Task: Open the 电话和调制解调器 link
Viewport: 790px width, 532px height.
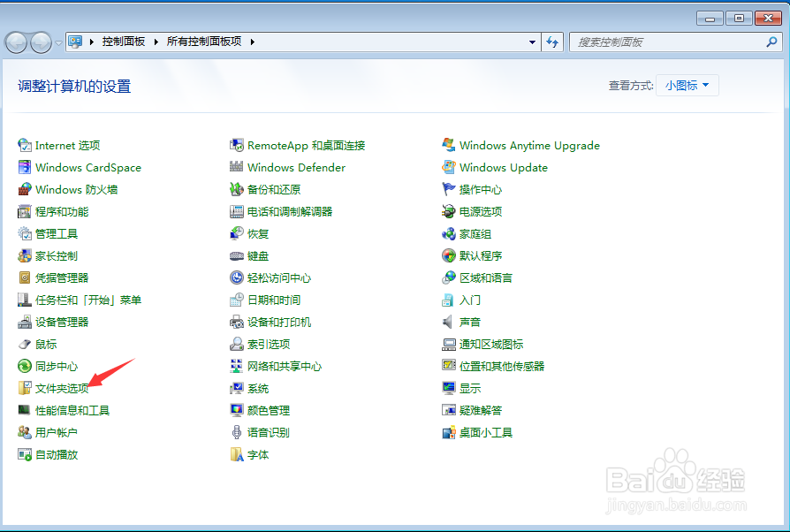Action: [290, 211]
